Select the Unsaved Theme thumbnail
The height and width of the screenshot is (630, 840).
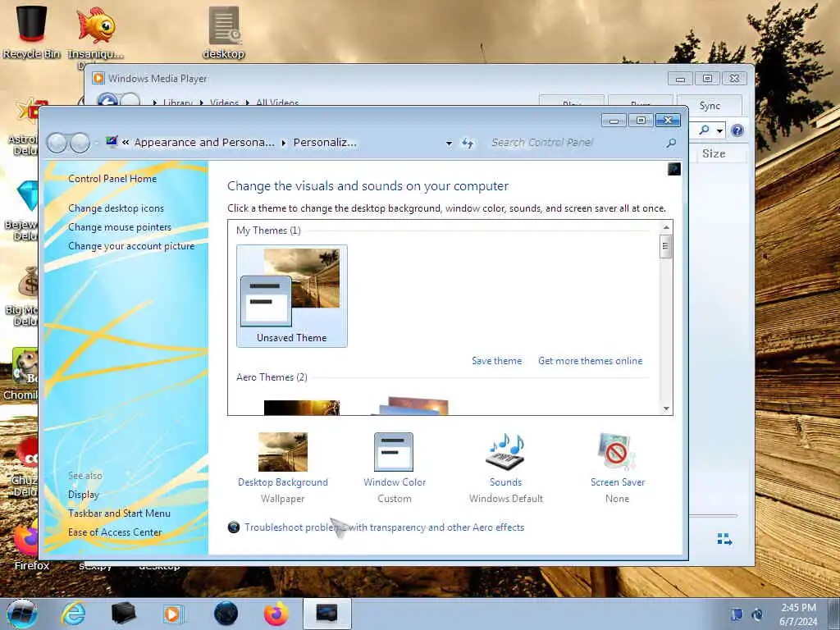click(292, 295)
